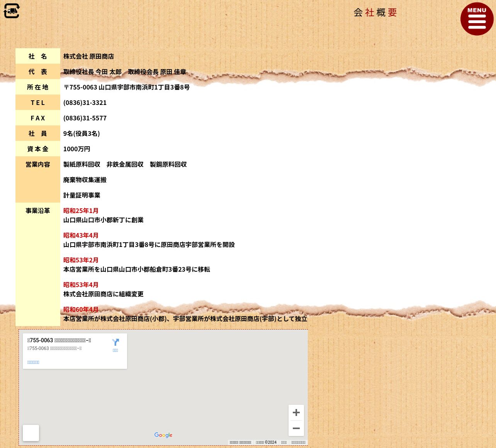Click the 代 表 row label
Viewport: 496px width, 448px height.
(x=38, y=72)
